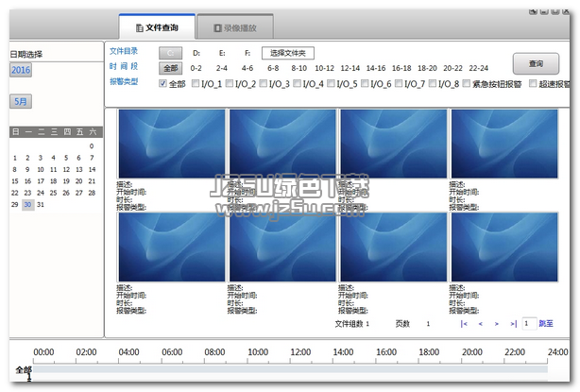Pick the 10-12 time segment
The width and height of the screenshot is (580, 392).
click(324, 68)
